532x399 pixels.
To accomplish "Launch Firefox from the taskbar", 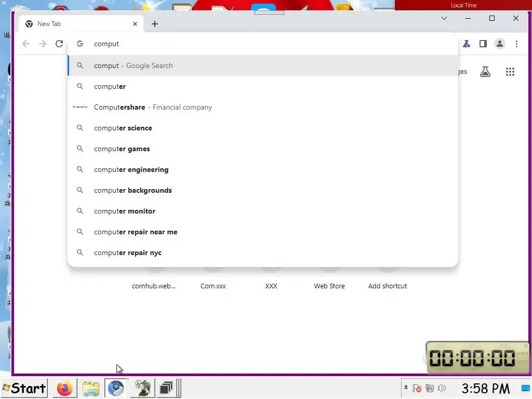I will [x=65, y=388].
